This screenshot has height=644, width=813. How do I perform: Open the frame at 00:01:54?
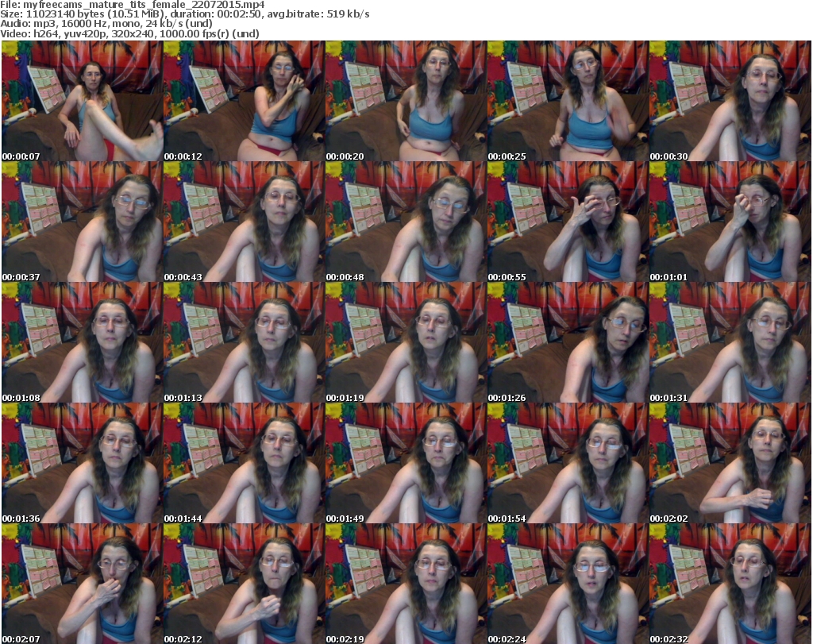pyautogui.click(x=568, y=464)
